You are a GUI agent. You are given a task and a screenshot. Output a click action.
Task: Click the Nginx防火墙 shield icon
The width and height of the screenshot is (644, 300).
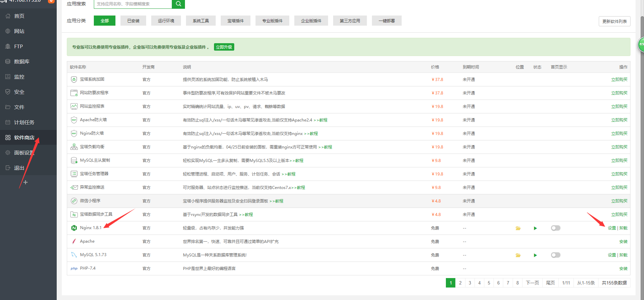click(x=74, y=133)
